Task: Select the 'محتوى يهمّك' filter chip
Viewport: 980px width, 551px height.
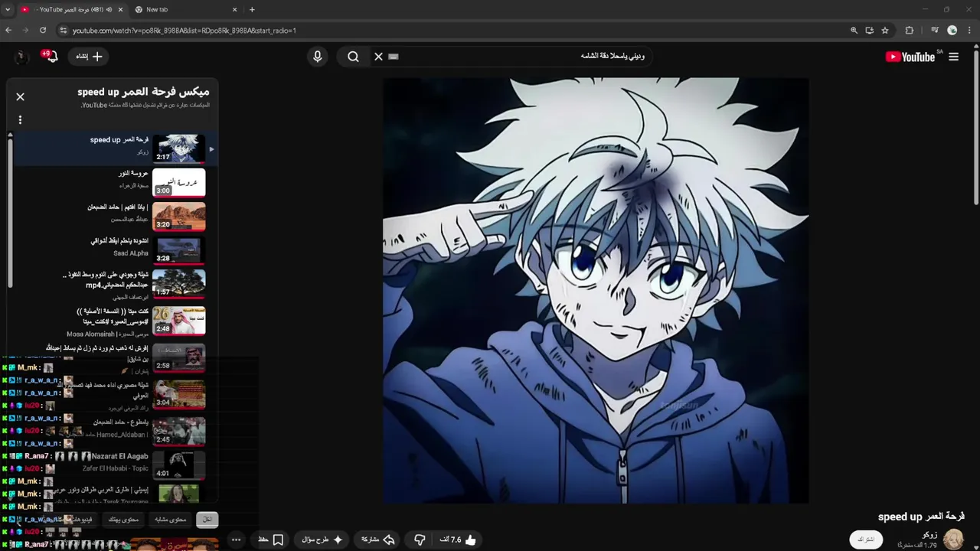Action: [123, 519]
